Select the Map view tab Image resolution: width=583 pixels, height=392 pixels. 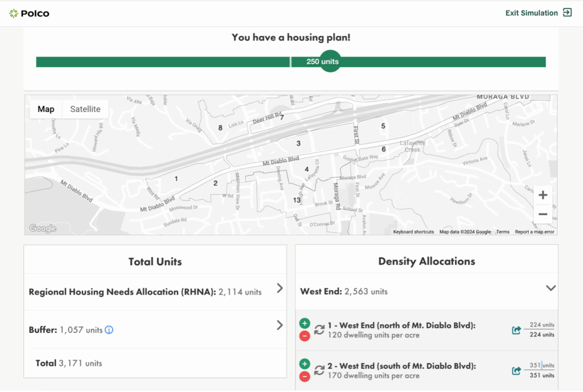coord(46,109)
